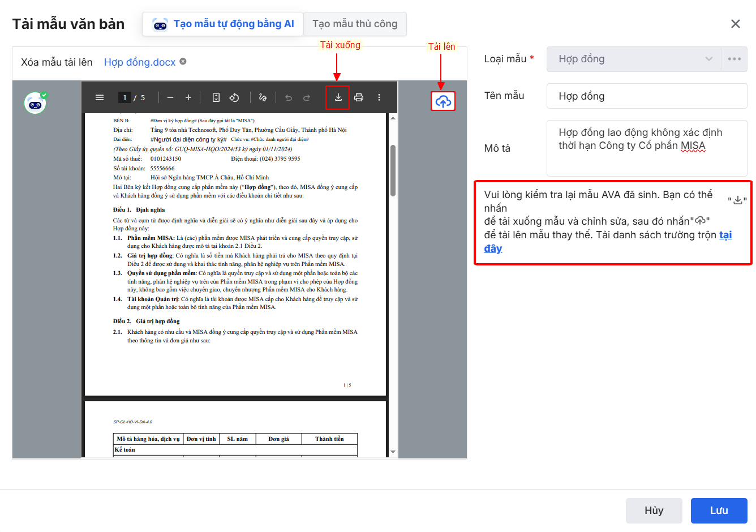
Task: Click the document preview vertical scrollbar
Action: click(x=393, y=170)
